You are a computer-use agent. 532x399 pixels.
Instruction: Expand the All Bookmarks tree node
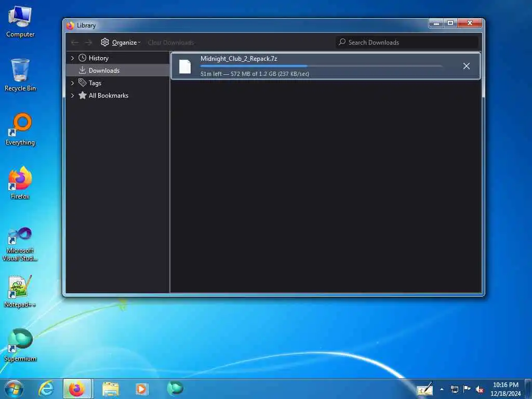[x=72, y=96]
